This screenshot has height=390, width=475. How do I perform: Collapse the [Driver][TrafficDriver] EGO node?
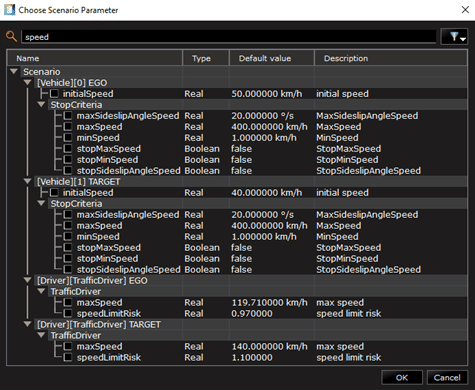tap(28, 280)
